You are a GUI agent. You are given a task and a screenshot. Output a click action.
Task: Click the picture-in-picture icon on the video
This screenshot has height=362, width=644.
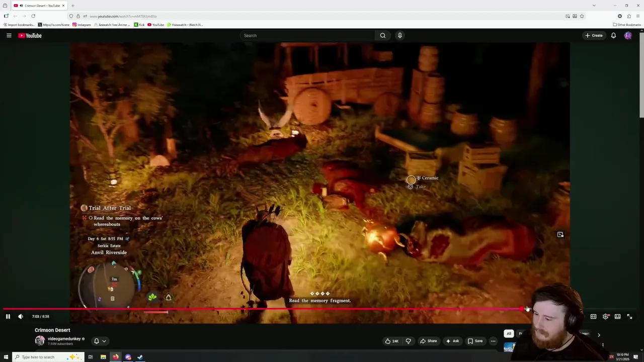tap(560, 235)
